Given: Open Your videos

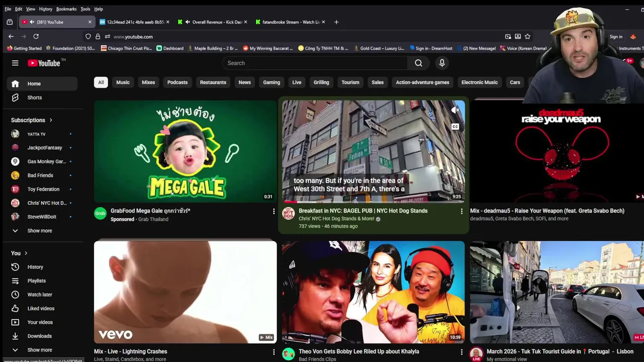Looking at the screenshot, I should point(42,322).
